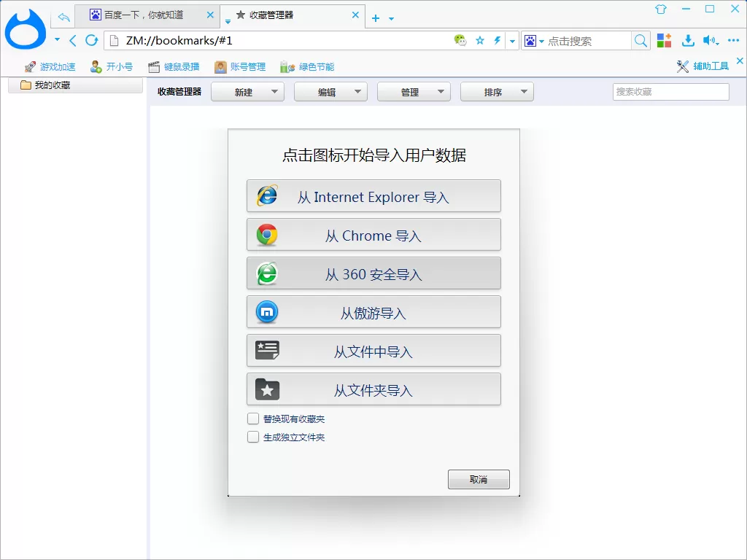Open 绿色节能 toolbar item
747x560 pixels.
307,66
